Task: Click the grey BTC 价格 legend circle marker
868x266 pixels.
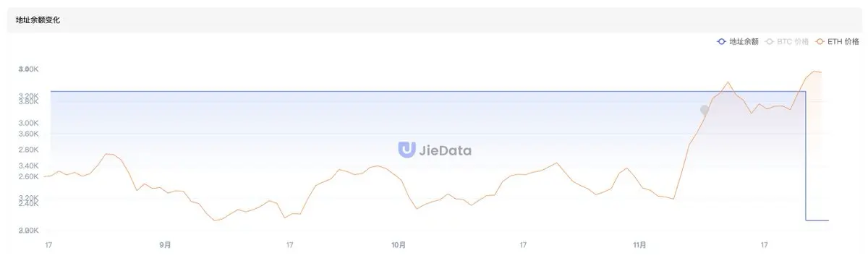Action: pyautogui.click(x=770, y=42)
